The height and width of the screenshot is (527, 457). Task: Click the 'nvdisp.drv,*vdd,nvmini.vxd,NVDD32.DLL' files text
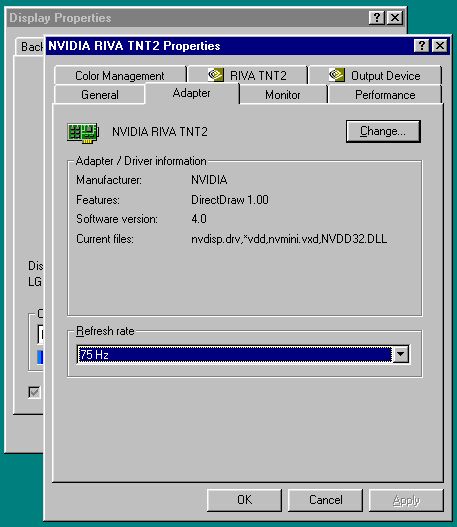pyautogui.click(x=289, y=239)
